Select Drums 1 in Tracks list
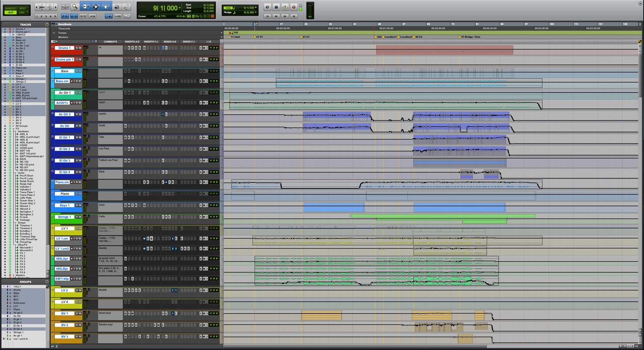The width and height of the screenshot is (644, 350). point(21,29)
